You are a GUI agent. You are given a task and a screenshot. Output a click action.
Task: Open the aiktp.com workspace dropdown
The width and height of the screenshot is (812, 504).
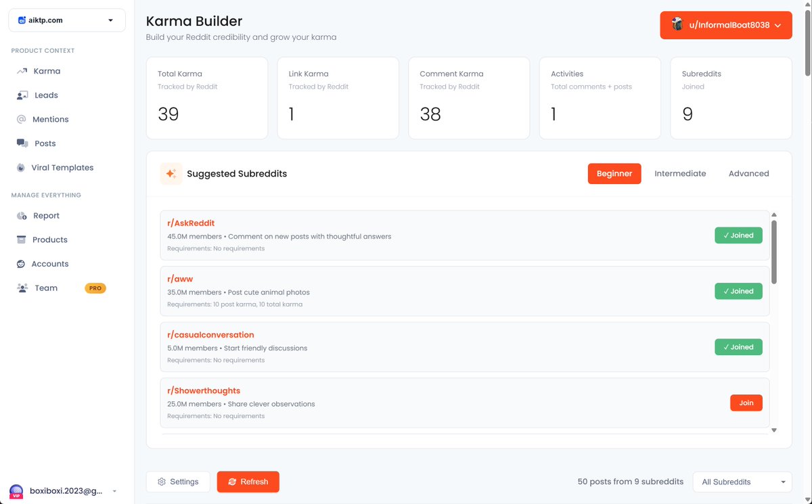[67, 20]
